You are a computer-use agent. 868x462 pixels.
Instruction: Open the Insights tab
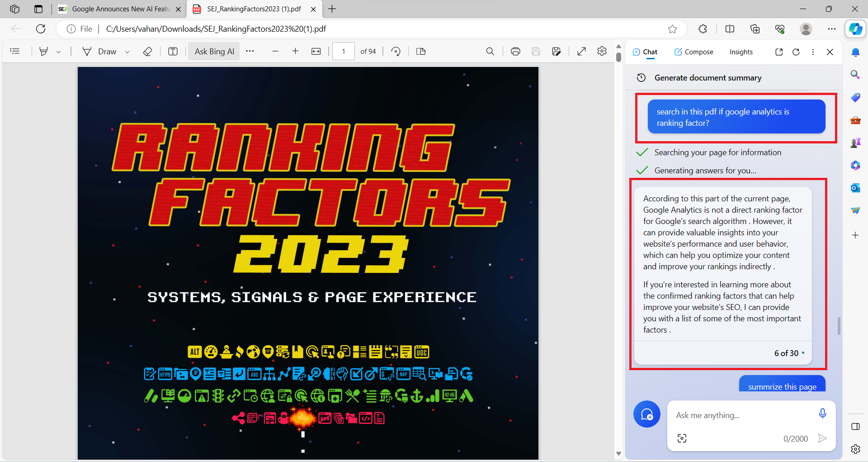[x=741, y=52]
